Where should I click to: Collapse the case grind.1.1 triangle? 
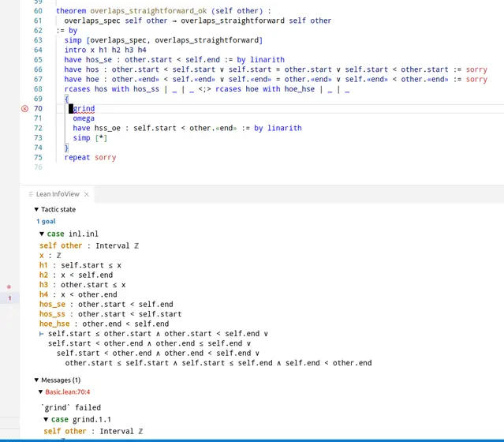[46, 419]
